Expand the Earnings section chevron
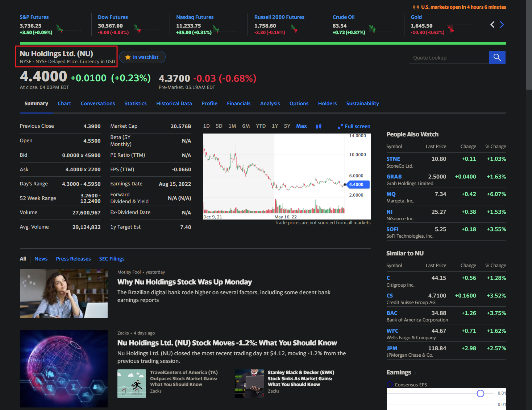The image size is (532, 410). tap(415, 373)
